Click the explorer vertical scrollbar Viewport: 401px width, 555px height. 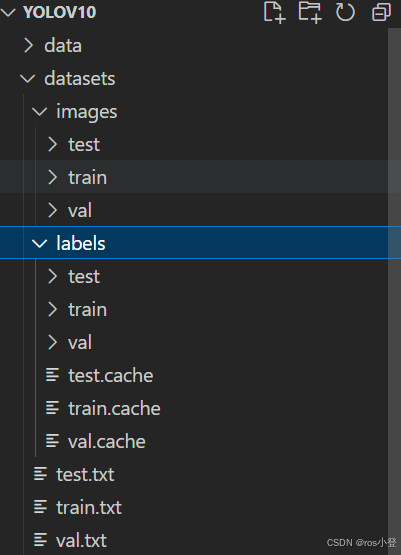click(394, 291)
